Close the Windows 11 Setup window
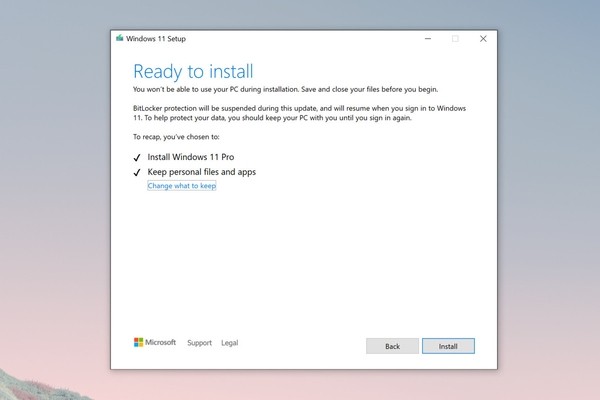Viewport: 600px width, 400px height. (483, 39)
